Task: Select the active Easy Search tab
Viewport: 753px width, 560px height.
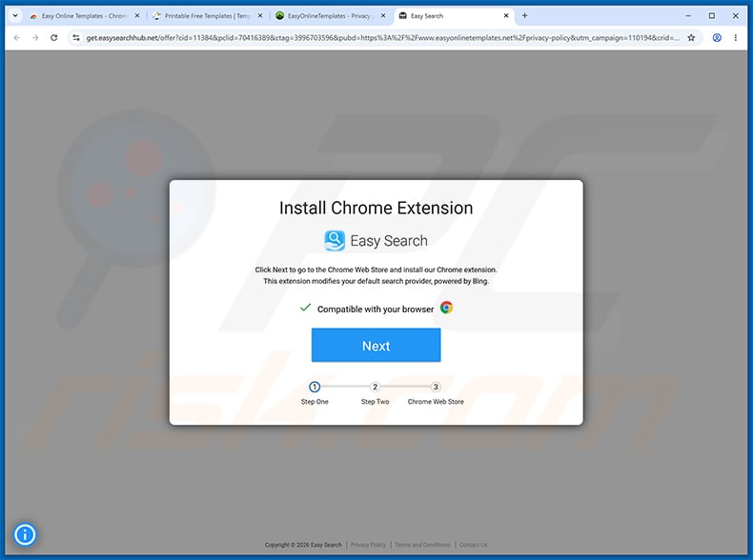Action: point(453,16)
